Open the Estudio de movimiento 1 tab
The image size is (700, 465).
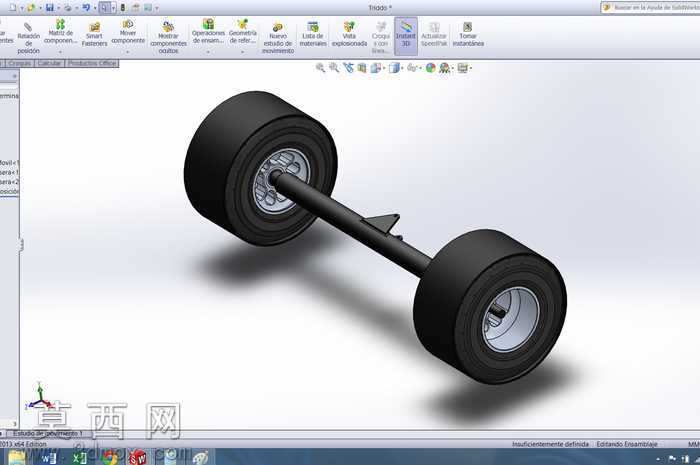(47, 433)
